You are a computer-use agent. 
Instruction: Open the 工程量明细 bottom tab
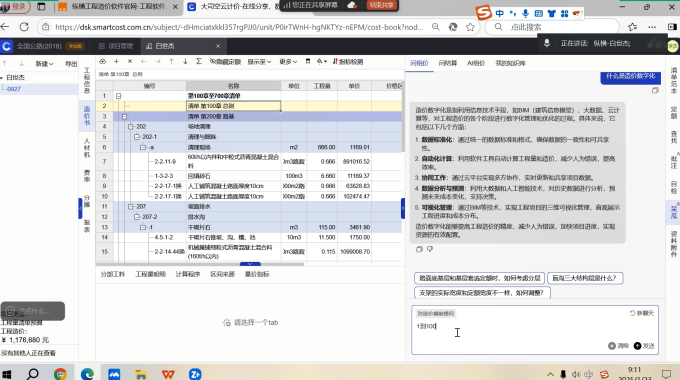point(150,274)
